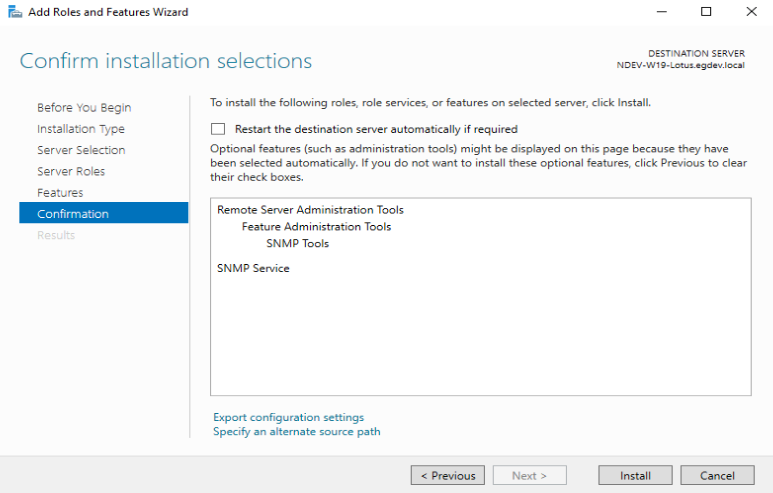Screen dimensions: 773x493
Task: Click Export configuration settings link
Action: pyautogui.click(x=288, y=418)
